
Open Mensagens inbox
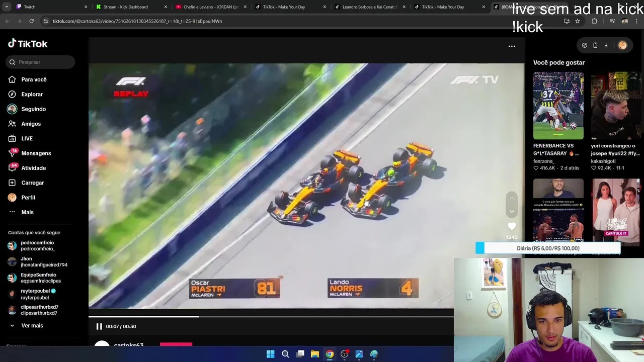click(36, 153)
